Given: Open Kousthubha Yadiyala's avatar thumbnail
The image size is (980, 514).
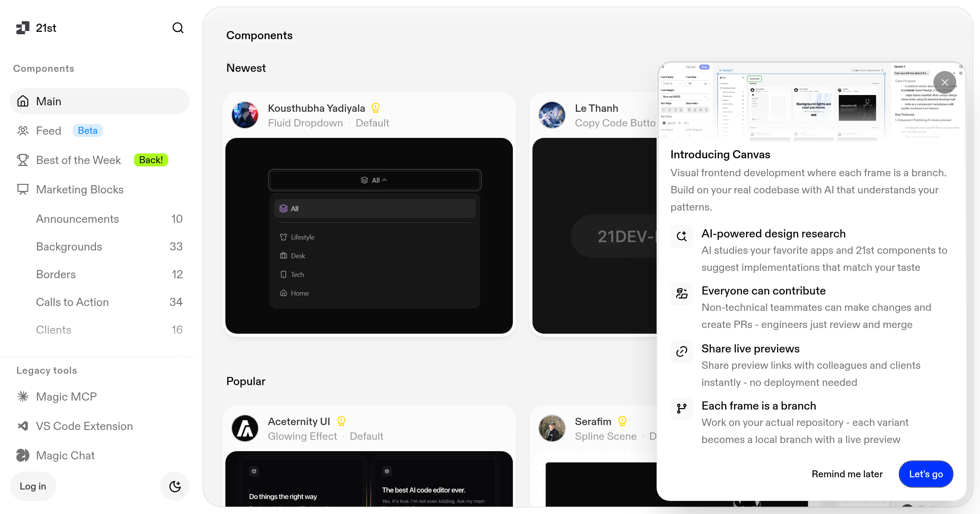Looking at the screenshot, I should 245,115.
